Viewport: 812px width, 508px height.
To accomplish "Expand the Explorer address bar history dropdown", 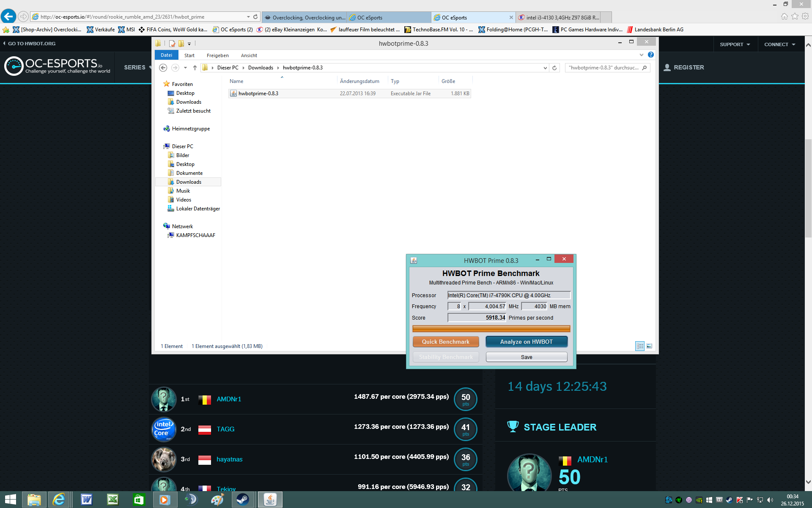I will pos(545,68).
